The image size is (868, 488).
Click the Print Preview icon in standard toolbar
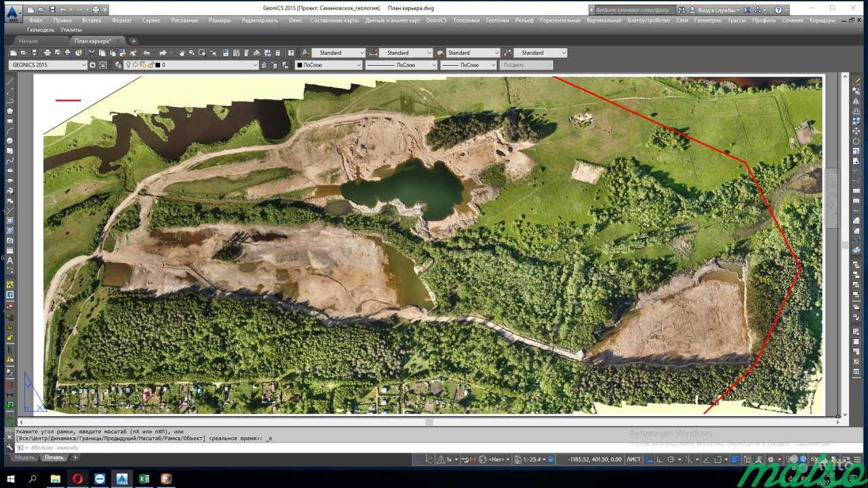point(58,52)
